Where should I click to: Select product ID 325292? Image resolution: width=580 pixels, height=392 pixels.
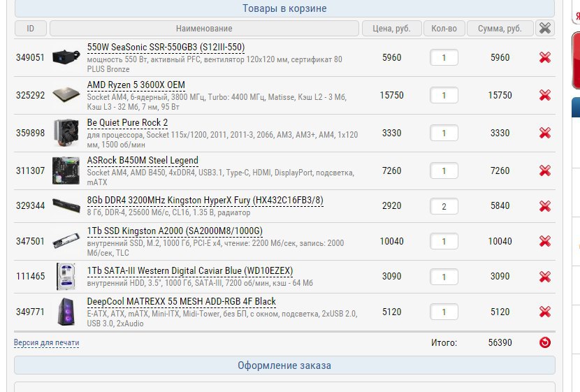coord(30,95)
